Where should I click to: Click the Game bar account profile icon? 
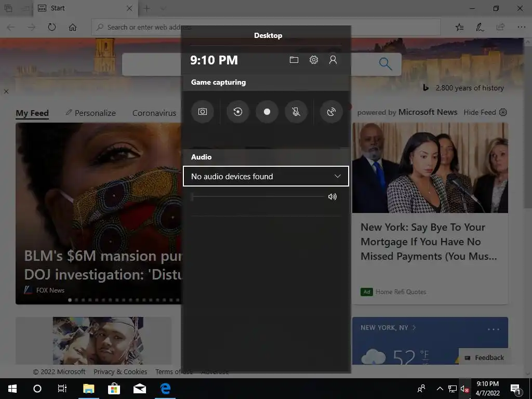[333, 60]
